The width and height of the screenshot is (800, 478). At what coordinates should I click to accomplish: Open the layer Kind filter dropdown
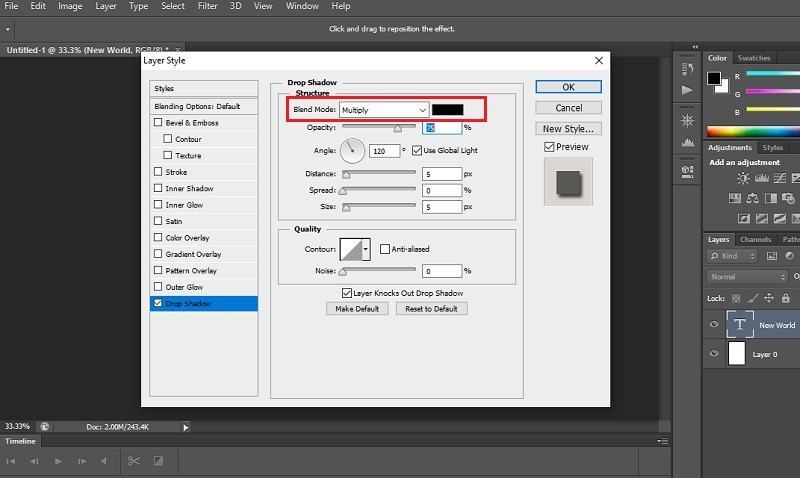pyautogui.click(x=733, y=256)
